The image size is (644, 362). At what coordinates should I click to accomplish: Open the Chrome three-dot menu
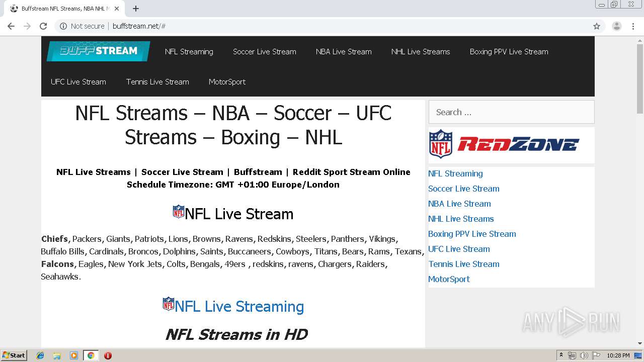coord(633,26)
